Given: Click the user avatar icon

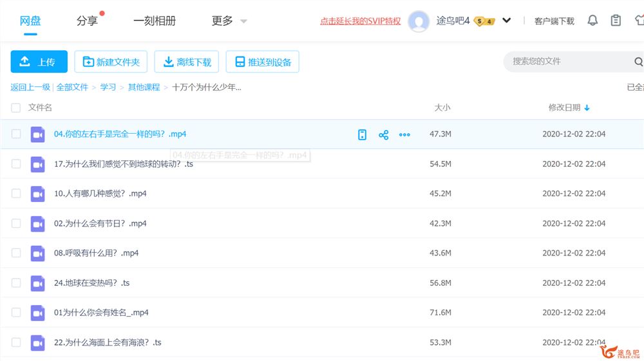Looking at the screenshot, I should point(419,21).
